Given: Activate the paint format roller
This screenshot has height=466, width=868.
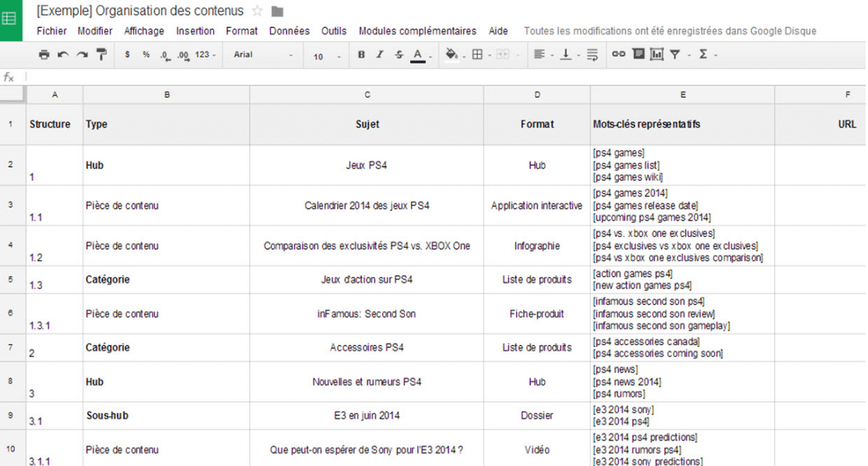Looking at the screenshot, I should point(101,55).
